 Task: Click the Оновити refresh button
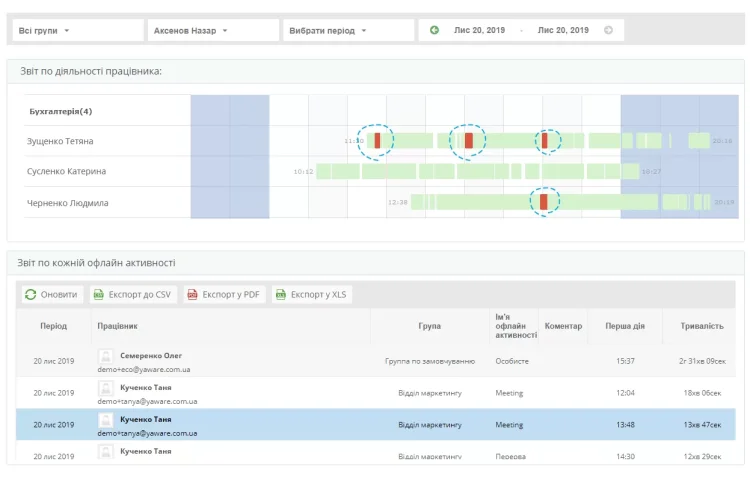(x=51, y=295)
